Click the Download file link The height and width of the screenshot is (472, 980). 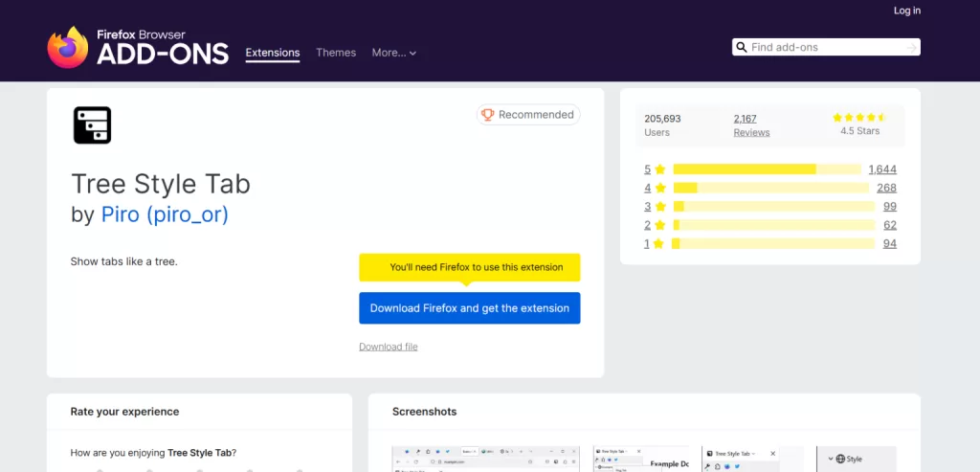point(388,347)
